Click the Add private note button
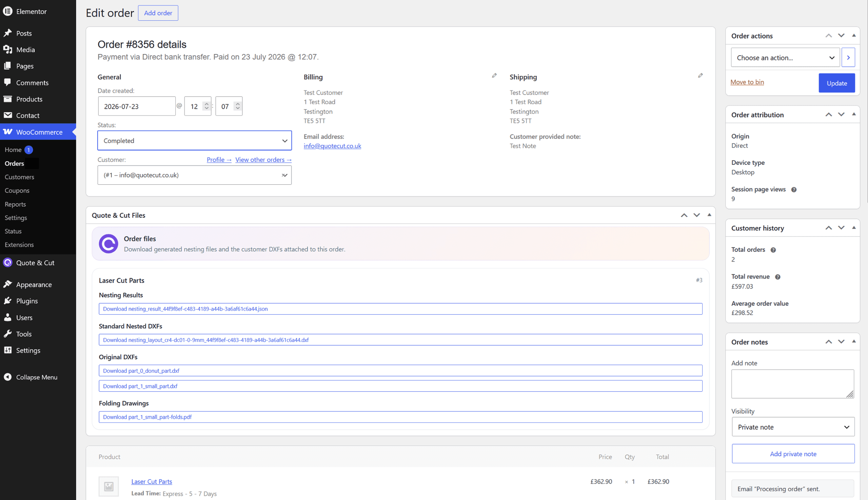The width and height of the screenshot is (868, 500). (793, 454)
